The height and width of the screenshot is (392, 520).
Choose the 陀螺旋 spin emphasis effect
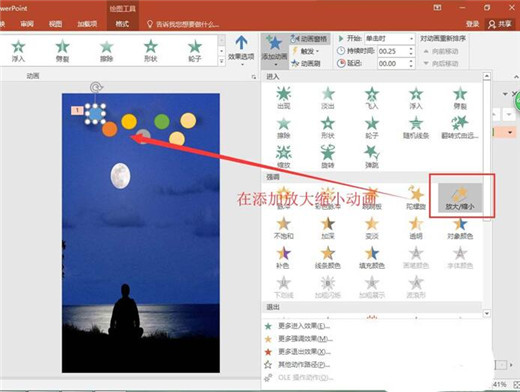coord(416,198)
